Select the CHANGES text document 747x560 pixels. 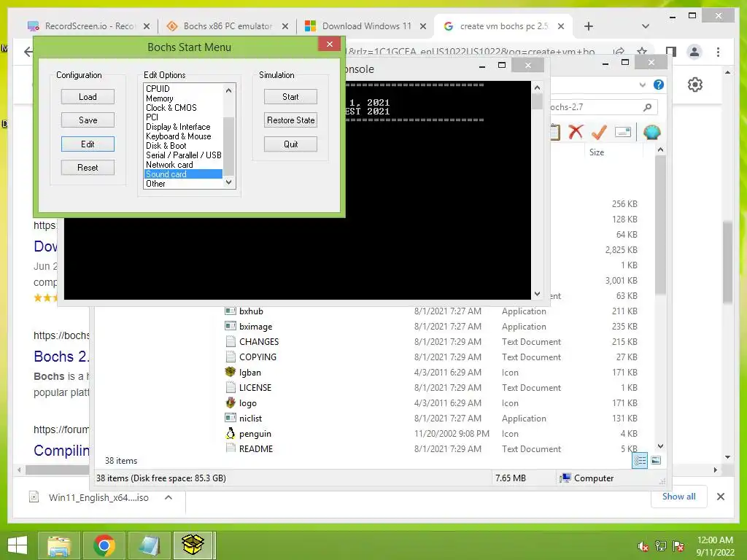tap(259, 342)
